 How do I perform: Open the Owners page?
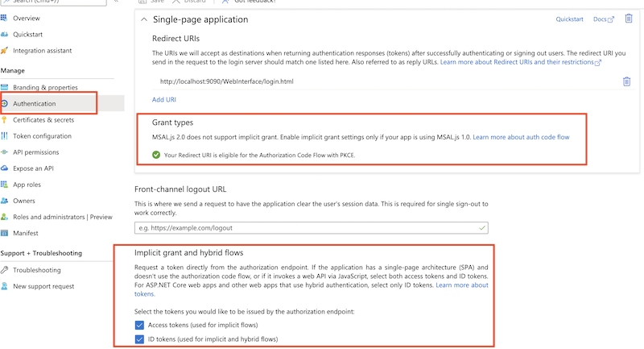pyautogui.click(x=24, y=201)
